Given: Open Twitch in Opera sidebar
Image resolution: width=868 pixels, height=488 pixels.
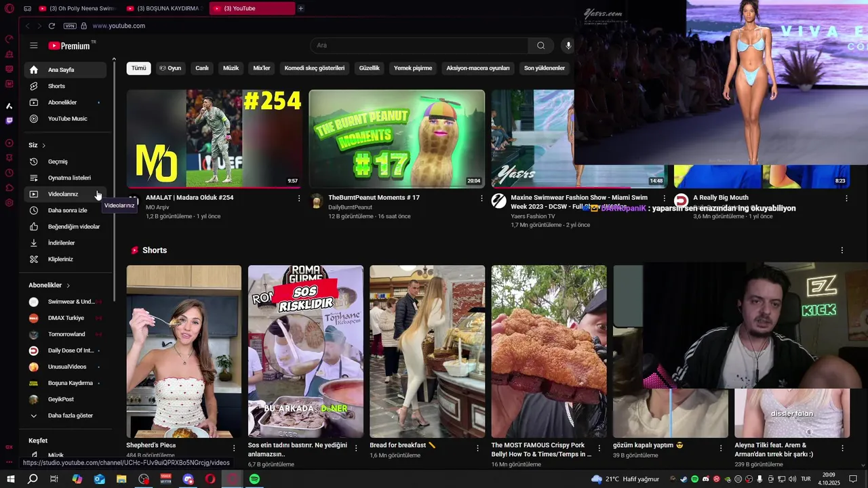Looking at the screenshot, I should coord(9,121).
